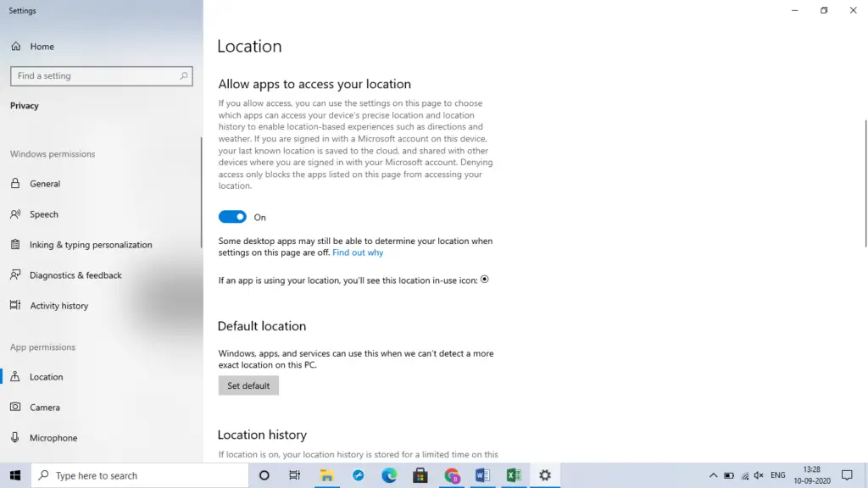Close the Settings window
This screenshot has height=488, width=868.
click(x=853, y=10)
